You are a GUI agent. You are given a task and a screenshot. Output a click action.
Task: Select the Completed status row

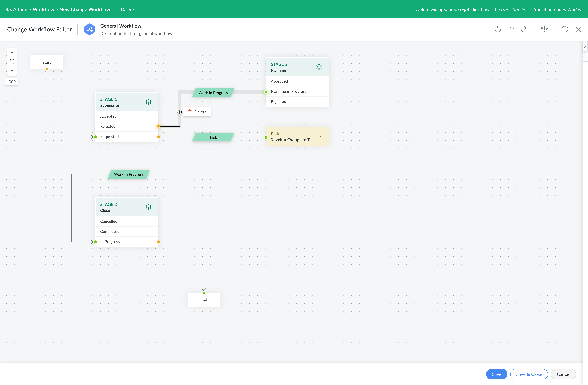(x=127, y=232)
